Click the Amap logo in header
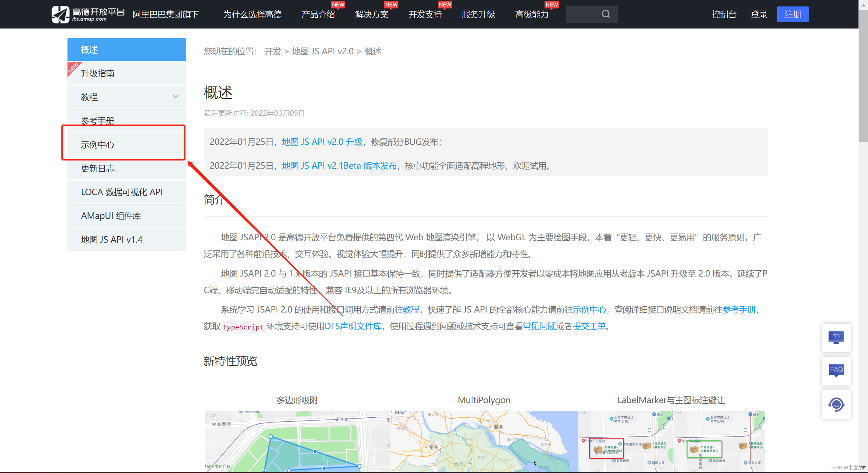The height and width of the screenshot is (473, 868). (88, 14)
